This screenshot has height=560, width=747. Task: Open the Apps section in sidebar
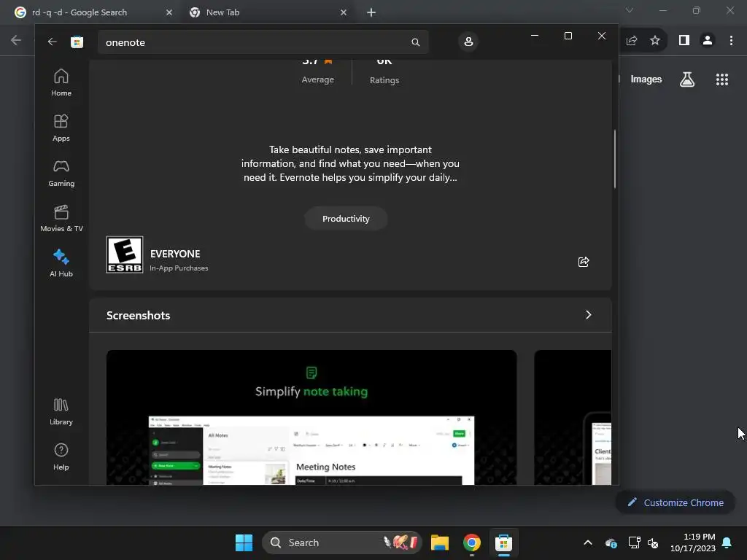tap(61, 128)
